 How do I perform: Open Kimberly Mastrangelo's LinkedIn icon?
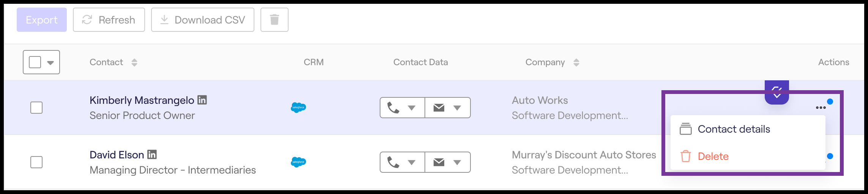[x=202, y=100]
